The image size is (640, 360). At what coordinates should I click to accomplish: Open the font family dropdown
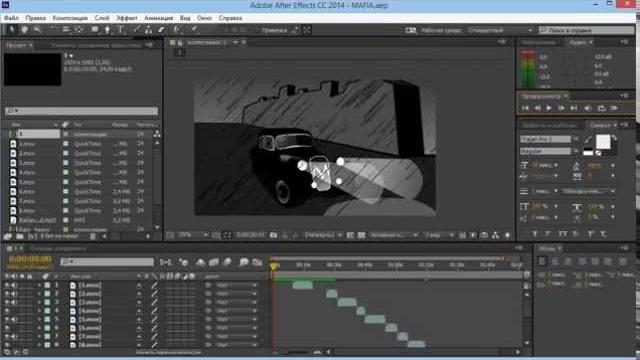click(549, 139)
